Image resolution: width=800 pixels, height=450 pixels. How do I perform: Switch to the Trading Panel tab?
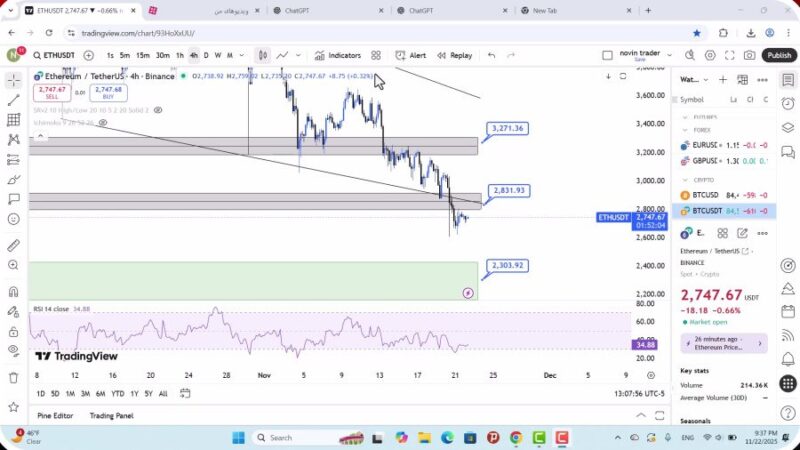[x=111, y=415]
